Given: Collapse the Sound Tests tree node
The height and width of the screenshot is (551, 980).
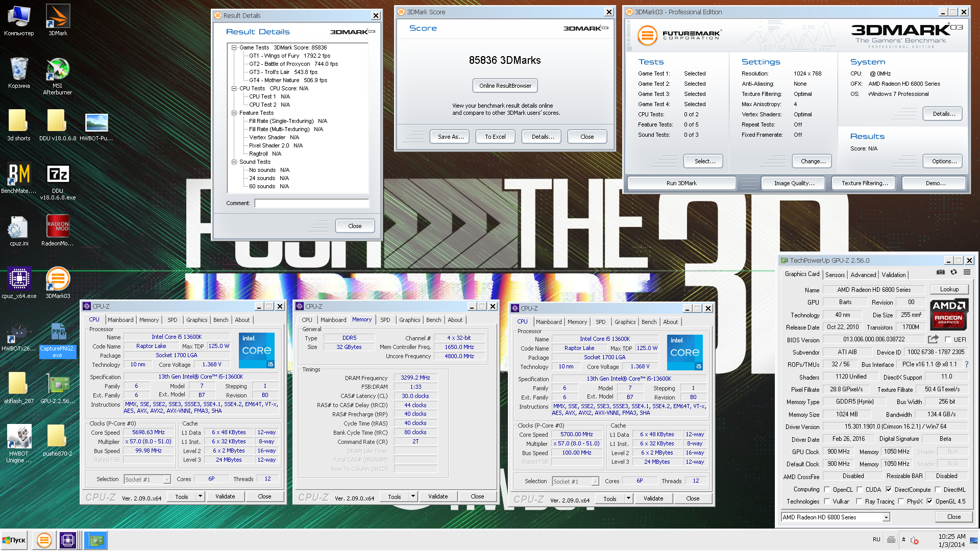Looking at the screenshot, I should pyautogui.click(x=234, y=162).
